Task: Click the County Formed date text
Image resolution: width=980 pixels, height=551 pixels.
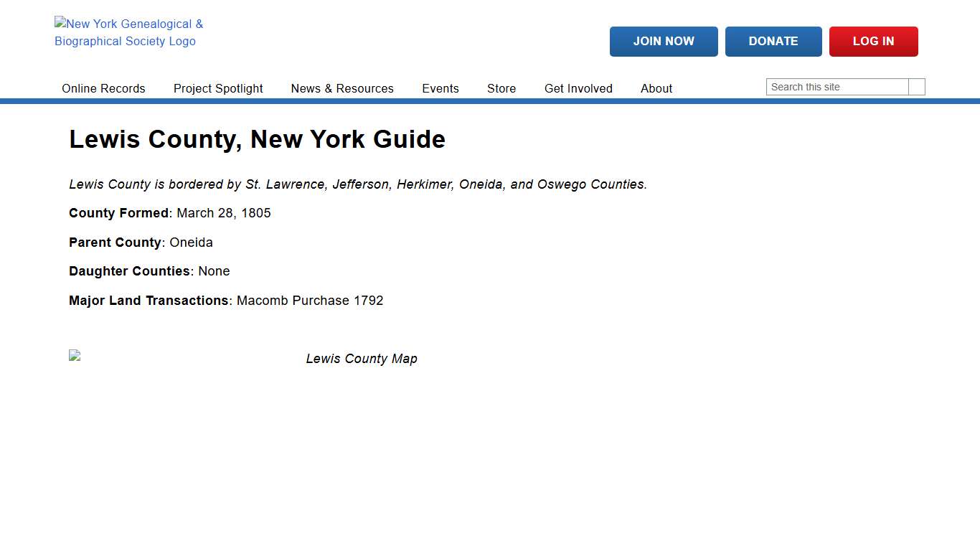Action: coord(223,213)
